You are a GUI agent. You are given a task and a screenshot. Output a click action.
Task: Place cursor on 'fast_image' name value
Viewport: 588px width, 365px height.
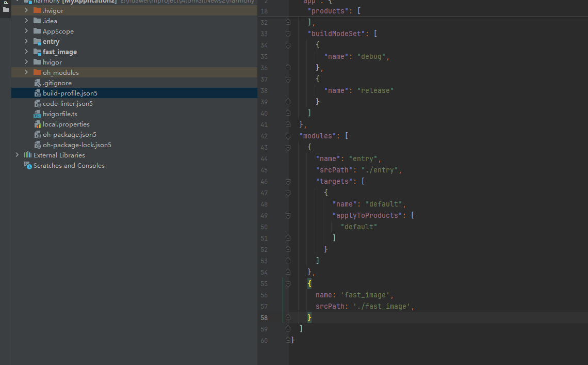[x=365, y=295]
